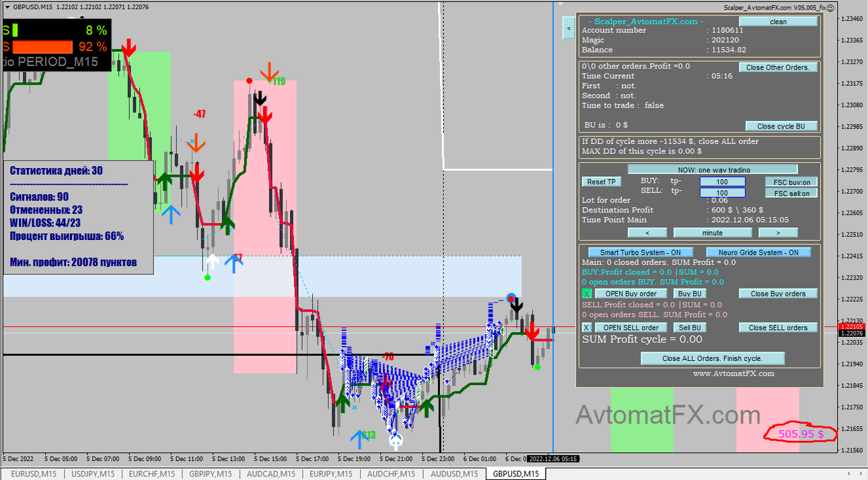
Task: Click the green dot under 5 Dec 11:00 low
Action: (207, 277)
